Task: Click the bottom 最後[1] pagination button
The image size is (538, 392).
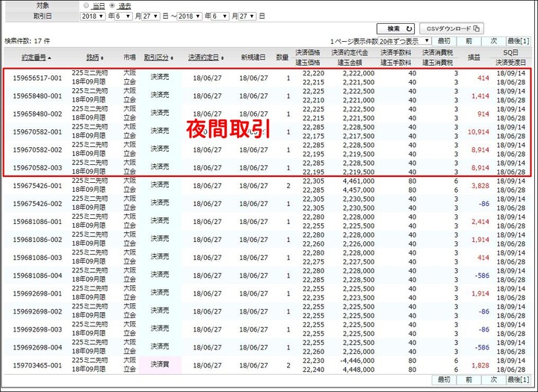Action: coord(519,379)
